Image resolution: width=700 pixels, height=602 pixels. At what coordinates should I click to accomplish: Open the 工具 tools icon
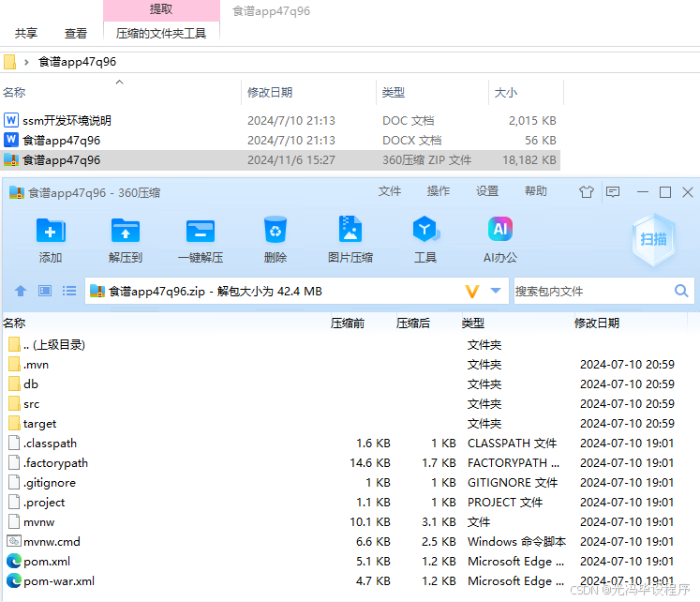(x=425, y=229)
